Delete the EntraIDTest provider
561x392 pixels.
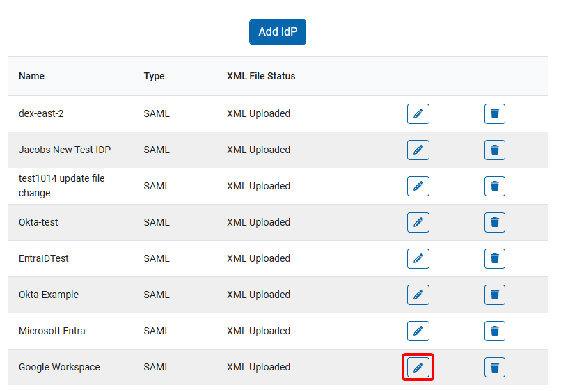tap(494, 258)
